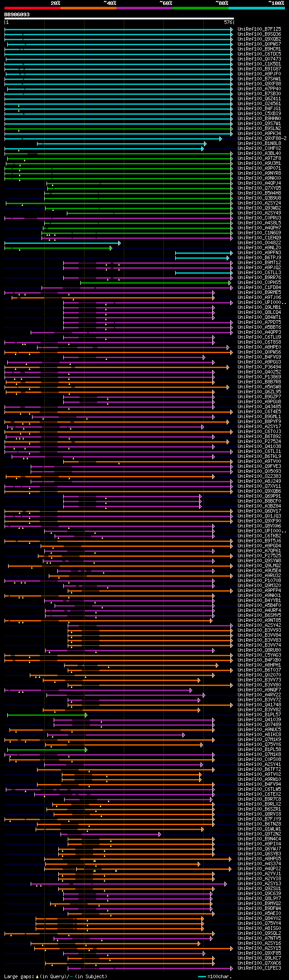289x980 pixels.
Task: Select the UniRef100_Q02070 label
Action: [259, 675]
